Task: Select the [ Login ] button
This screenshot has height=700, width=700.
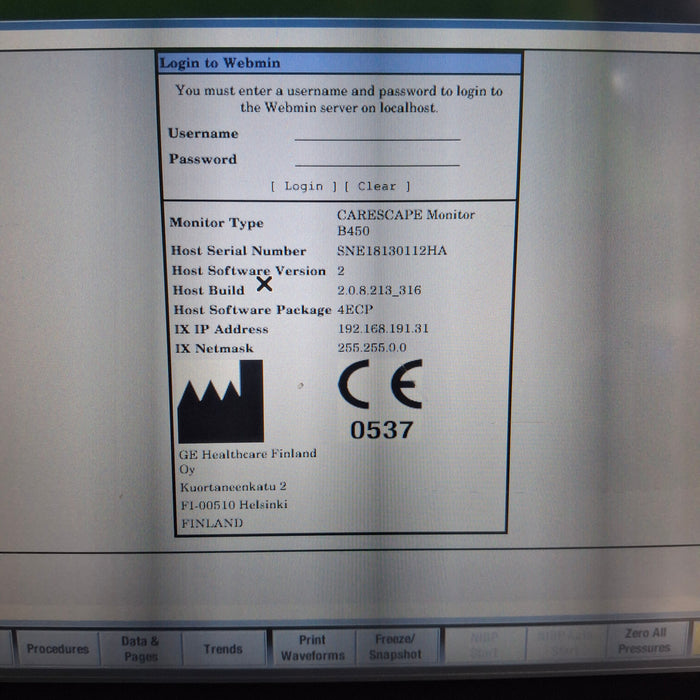Action: (x=304, y=186)
